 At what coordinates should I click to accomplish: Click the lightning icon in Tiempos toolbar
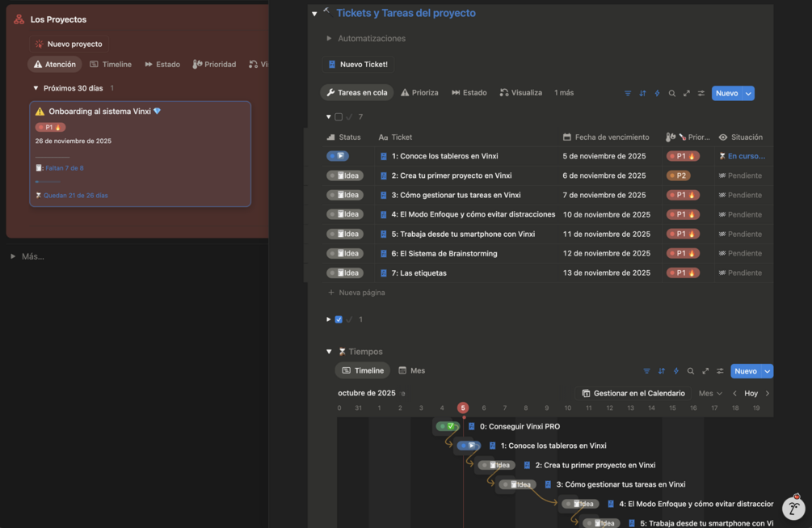pos(675,371)
